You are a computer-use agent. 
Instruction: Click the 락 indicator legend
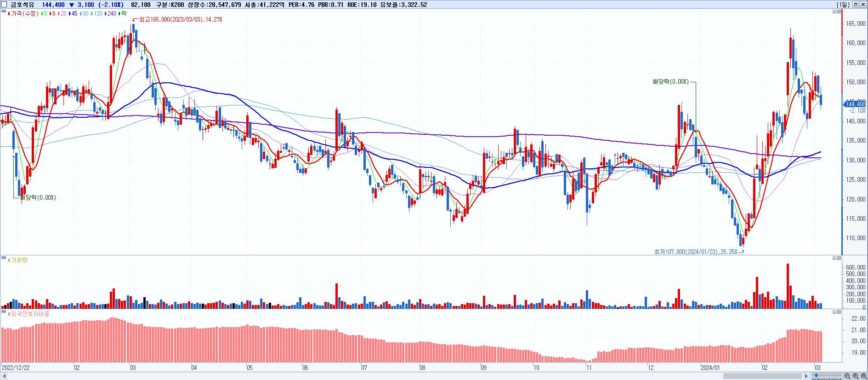click(x=123, y=14)
